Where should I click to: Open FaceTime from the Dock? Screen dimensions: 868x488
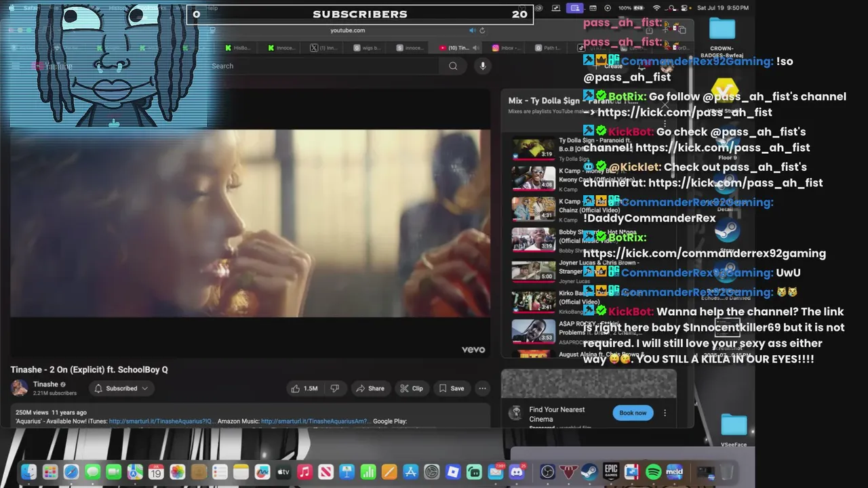(x=113, y=472)
